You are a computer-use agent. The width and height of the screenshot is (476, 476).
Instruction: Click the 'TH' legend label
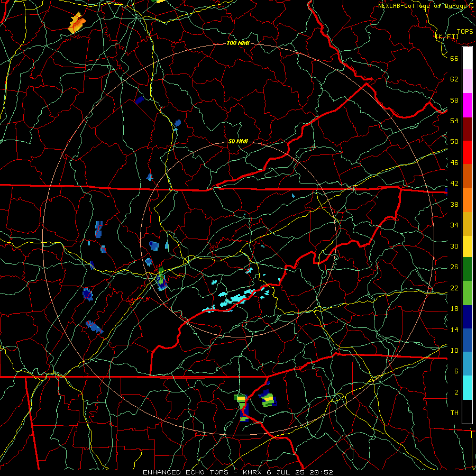pyautogui.click(x=454, y=413)
